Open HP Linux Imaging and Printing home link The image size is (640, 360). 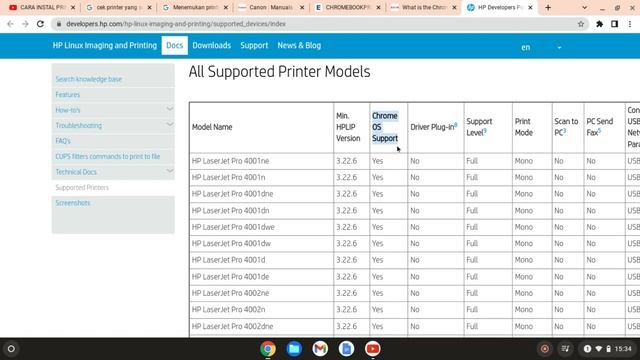(104, 45)
